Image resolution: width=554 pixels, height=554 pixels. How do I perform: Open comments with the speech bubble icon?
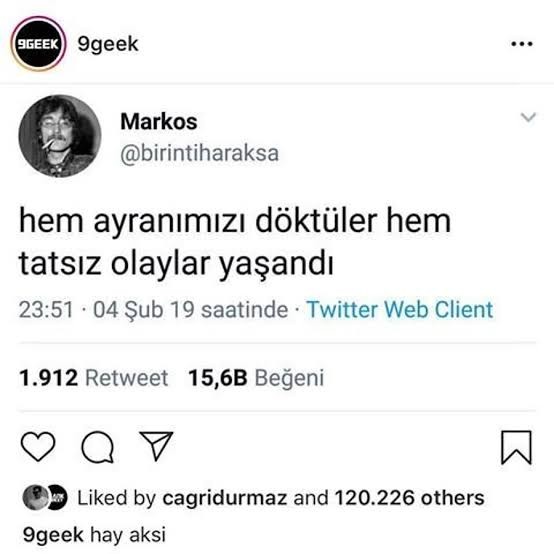tap(98, 447)
